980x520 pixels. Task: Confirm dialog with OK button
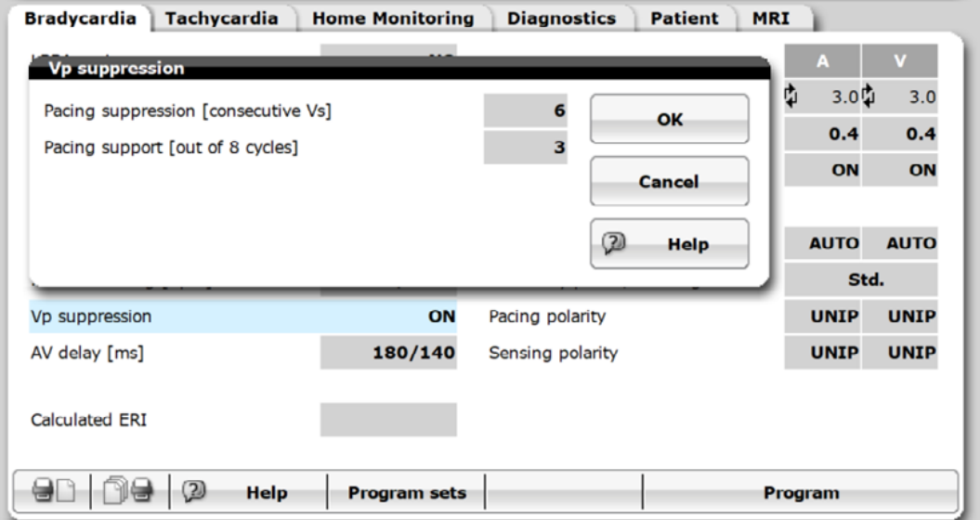pos(670,119)
